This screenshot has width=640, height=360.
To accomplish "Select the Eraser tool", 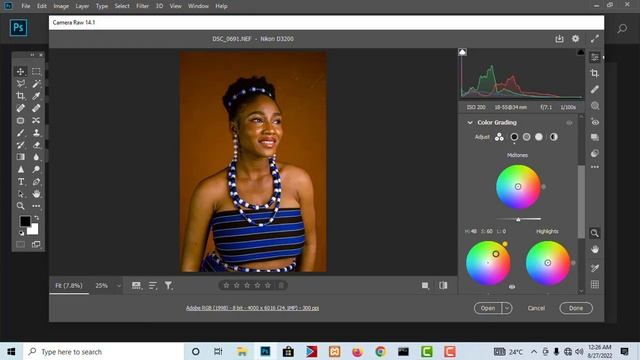I will tap(36, 145).
